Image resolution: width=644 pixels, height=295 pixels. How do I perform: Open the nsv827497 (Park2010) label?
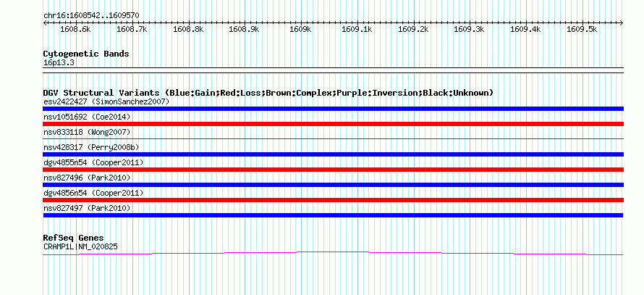tap(87, 208)
